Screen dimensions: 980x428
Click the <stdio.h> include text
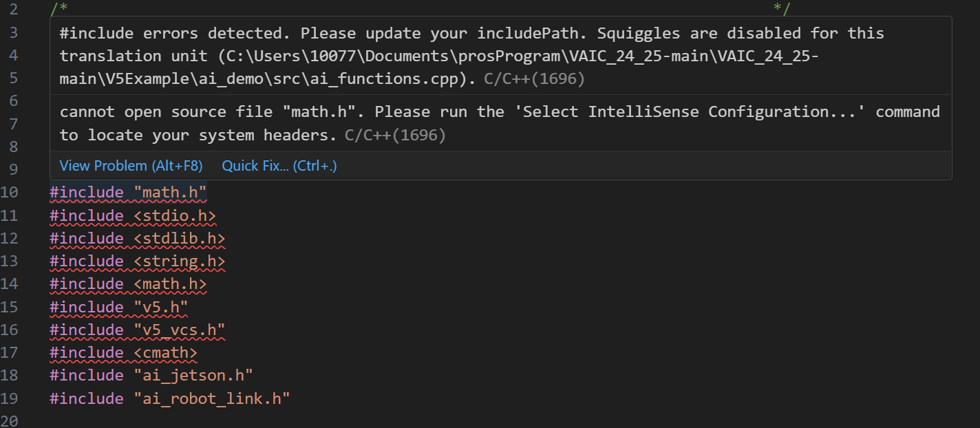tap(175, 216)
